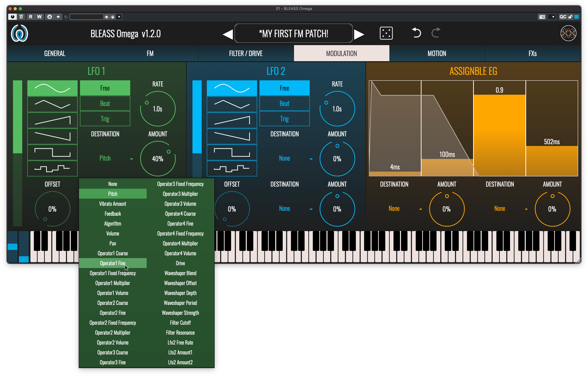Click the undo arrow icon
Viewport: 588px width, 376px height.
tap(416, 33)
